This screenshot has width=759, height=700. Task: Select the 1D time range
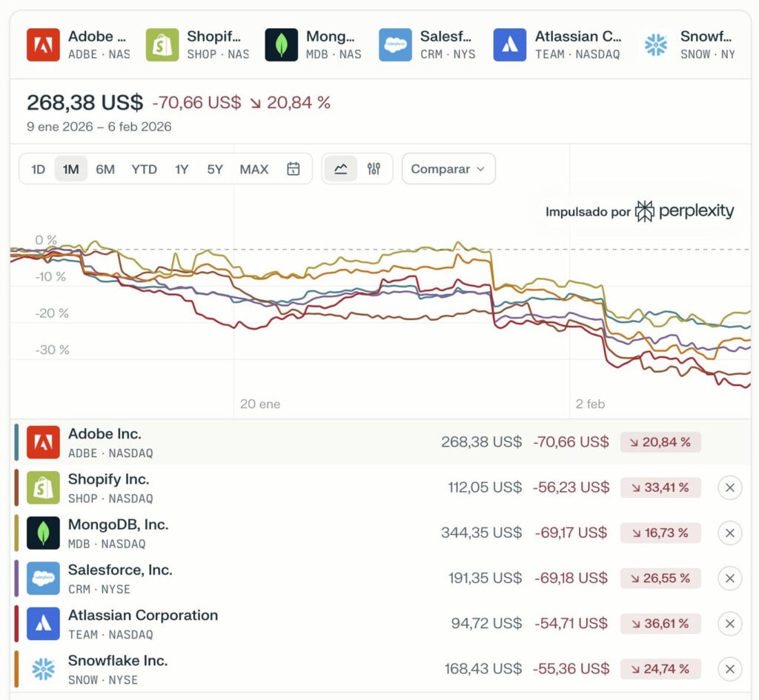pyautogui.click(x=38, y=169)
